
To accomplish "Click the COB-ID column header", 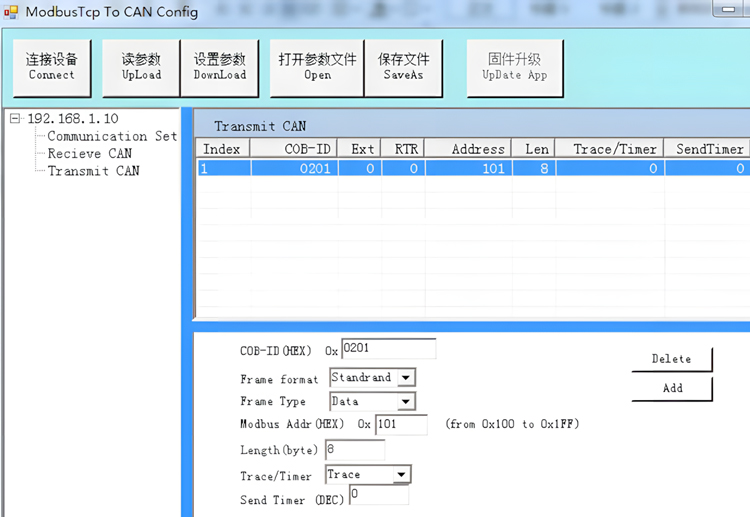I will click(294, 149).
